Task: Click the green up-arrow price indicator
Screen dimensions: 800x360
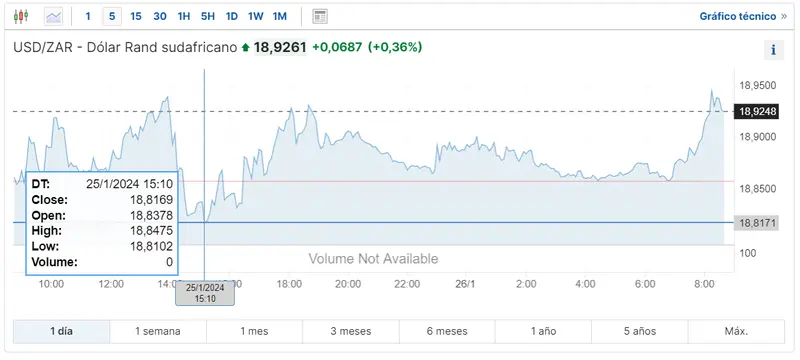Action: tap(245, 47)
